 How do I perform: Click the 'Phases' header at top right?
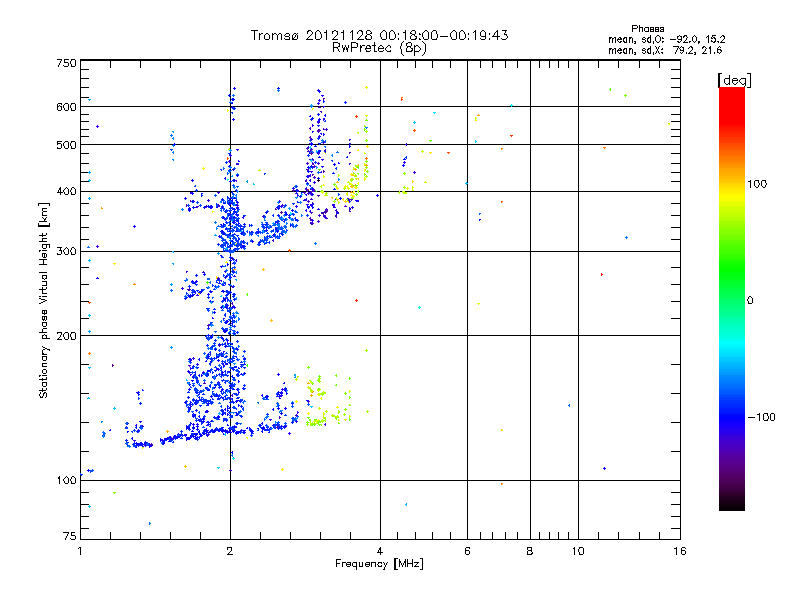[647, 29]
